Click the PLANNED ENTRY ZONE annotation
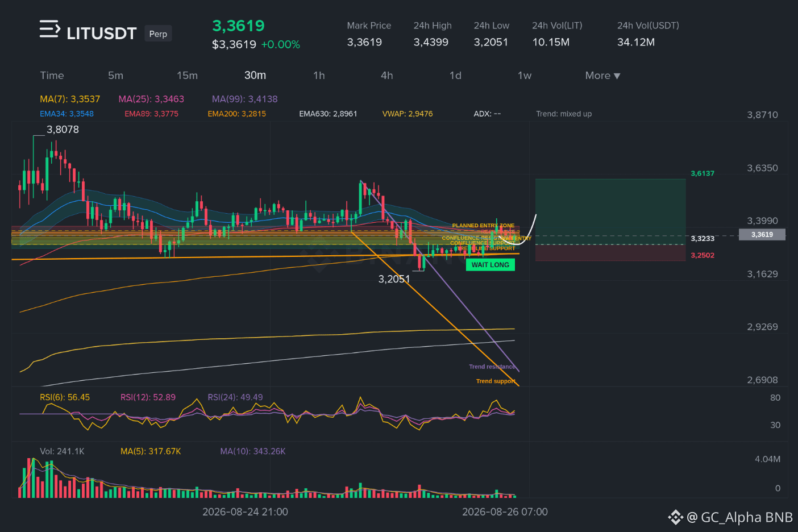This screenshot has height=532, width=798. (483, 226)
